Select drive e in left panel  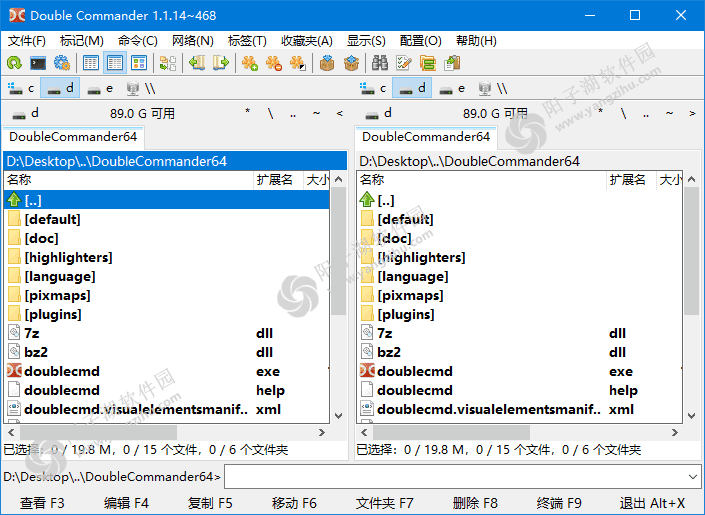tap(100, 88)
